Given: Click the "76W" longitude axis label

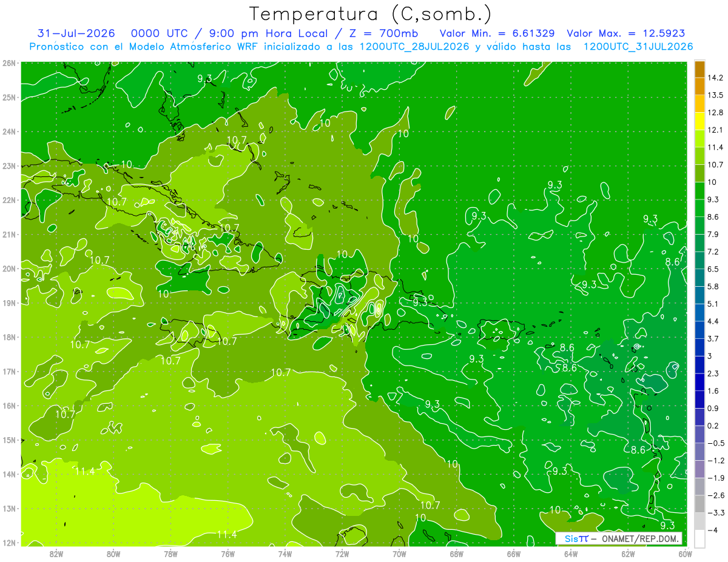Looking at the screenshot, I should (x=227, y=554).
